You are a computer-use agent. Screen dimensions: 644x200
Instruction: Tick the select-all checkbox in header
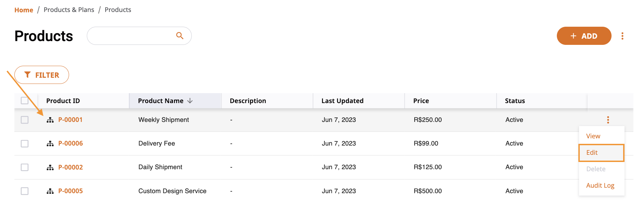[25, 101]
